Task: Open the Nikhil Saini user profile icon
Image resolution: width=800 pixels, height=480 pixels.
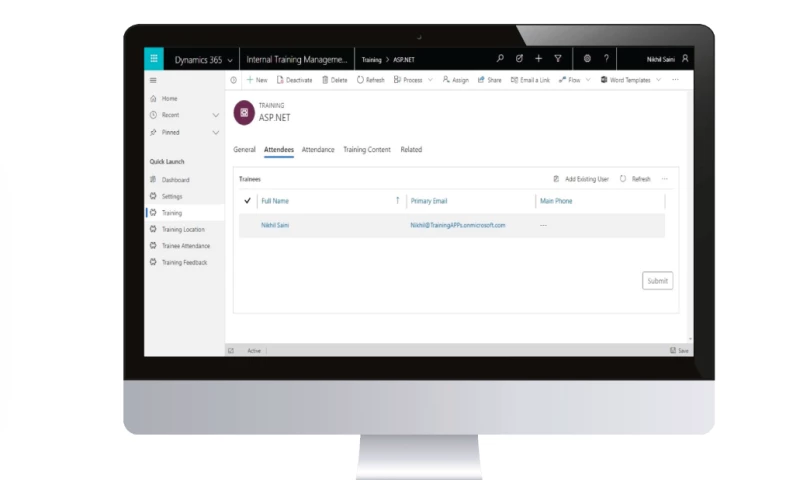Action: (x=685, y=59)
